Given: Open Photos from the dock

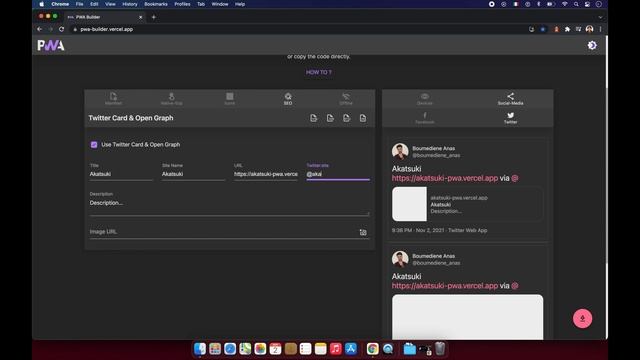Looking at the screenshot, I should click(260, 349).
